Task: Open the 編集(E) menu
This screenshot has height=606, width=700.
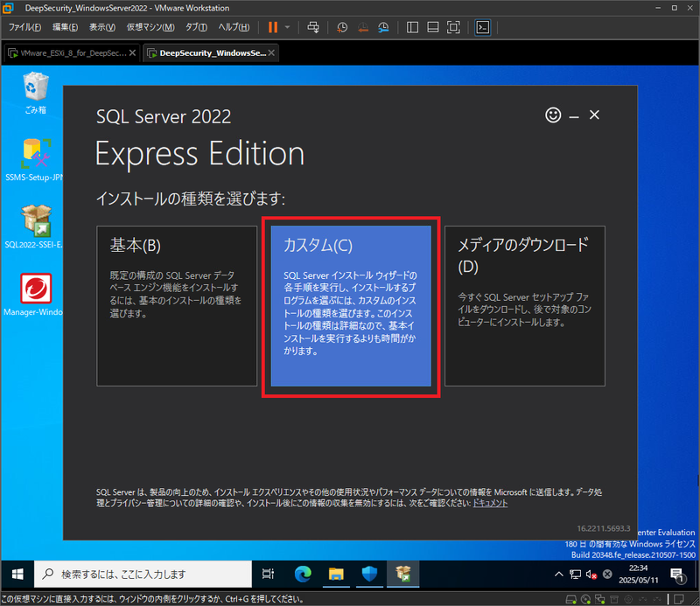Action: [x=65, y=27]
